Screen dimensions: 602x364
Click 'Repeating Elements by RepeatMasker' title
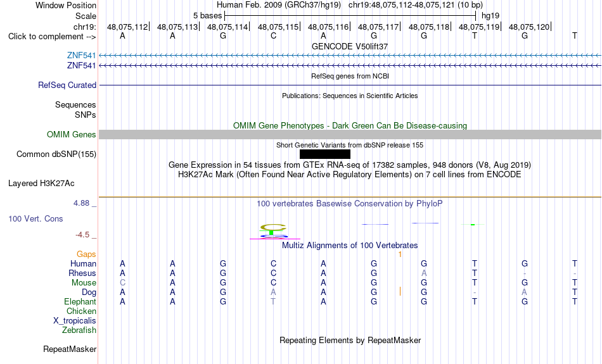click(x=350, y=340)
